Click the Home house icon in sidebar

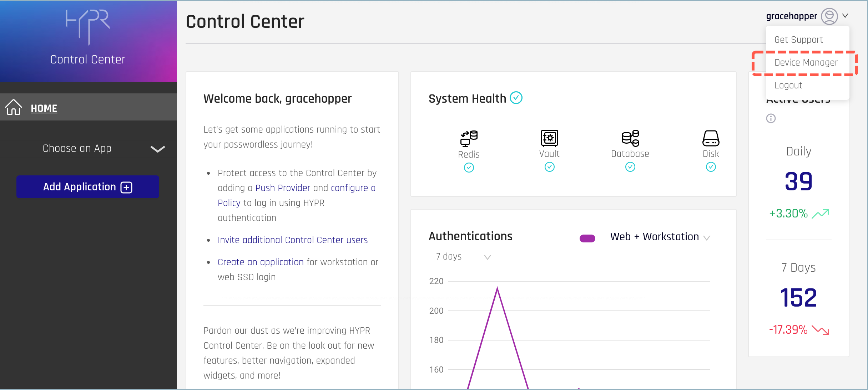[x=14, y=107]
